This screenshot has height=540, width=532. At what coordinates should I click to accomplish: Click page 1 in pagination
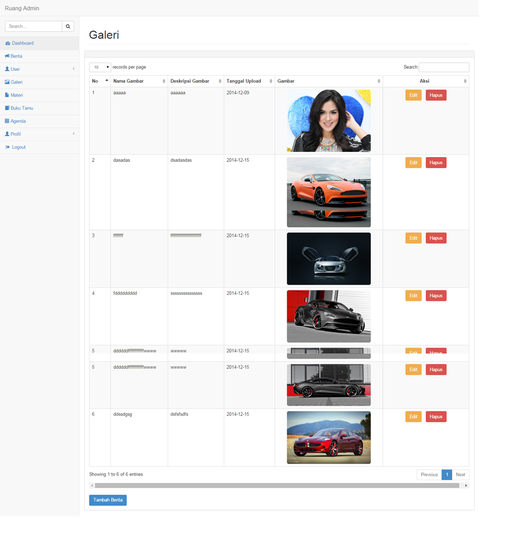pyautogui.click(x=447, y=475)
